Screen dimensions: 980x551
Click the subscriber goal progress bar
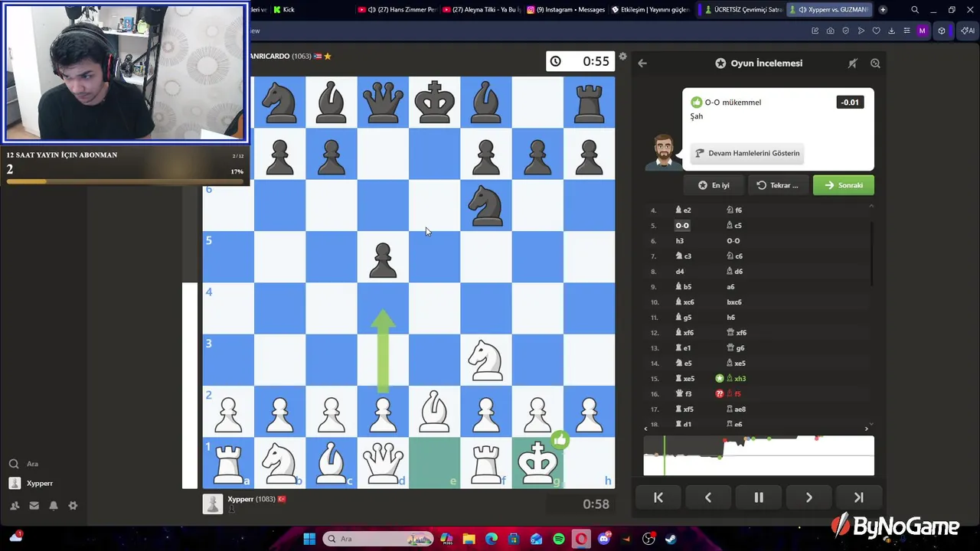coord(125,181)
